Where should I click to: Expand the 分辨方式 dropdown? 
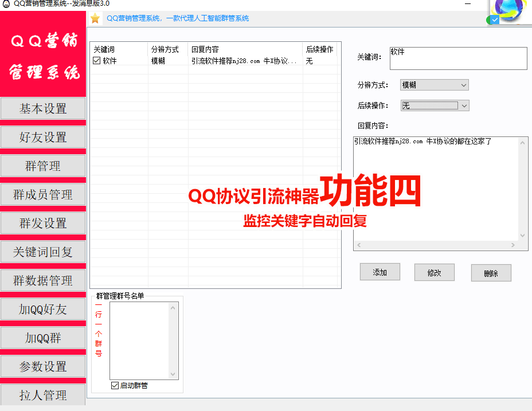(x=464, y=85)
